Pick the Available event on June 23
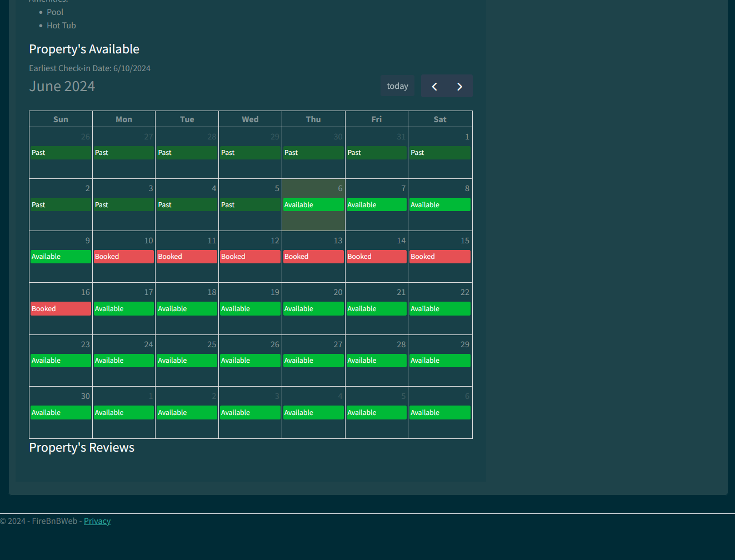 click(61, 361)
